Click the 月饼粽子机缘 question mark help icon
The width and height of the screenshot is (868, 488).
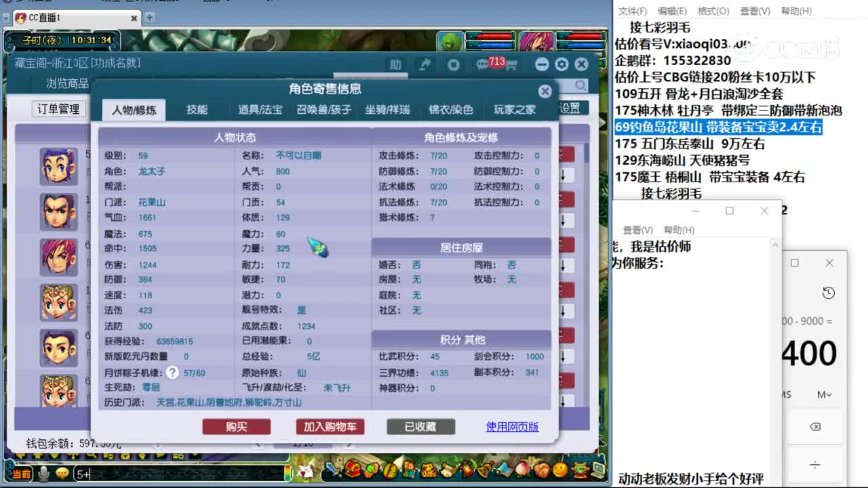pyautogui.click(x=172, y=372)
